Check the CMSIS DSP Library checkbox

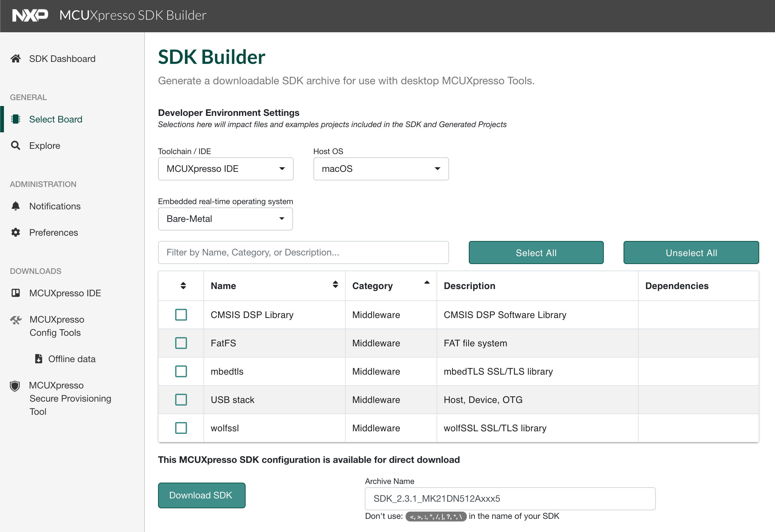point(181,314)
